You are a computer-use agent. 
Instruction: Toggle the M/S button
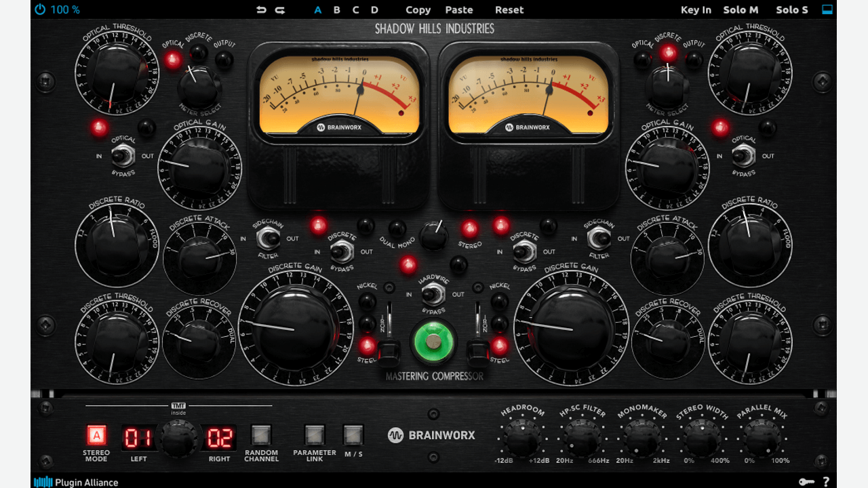[x=353, y=434]
